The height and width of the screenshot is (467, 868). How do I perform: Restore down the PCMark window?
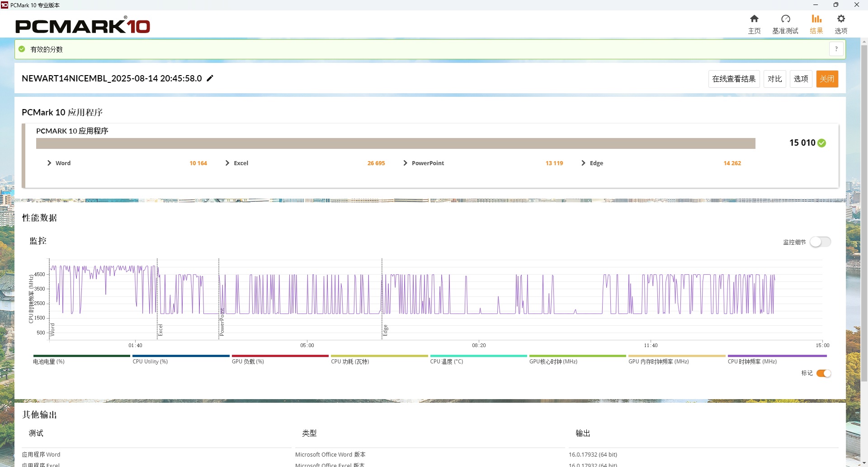(x=836, y=5)
